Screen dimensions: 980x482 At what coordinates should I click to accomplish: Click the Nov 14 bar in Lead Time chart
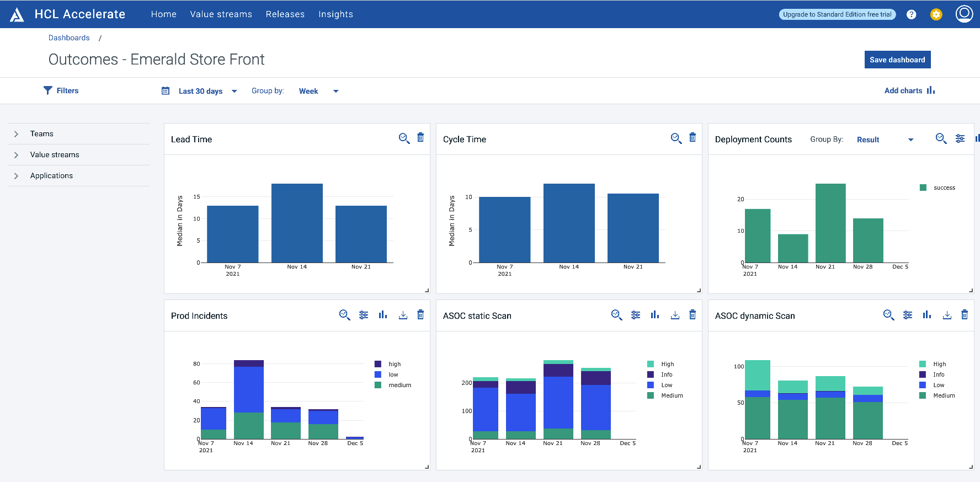(297, 223)
